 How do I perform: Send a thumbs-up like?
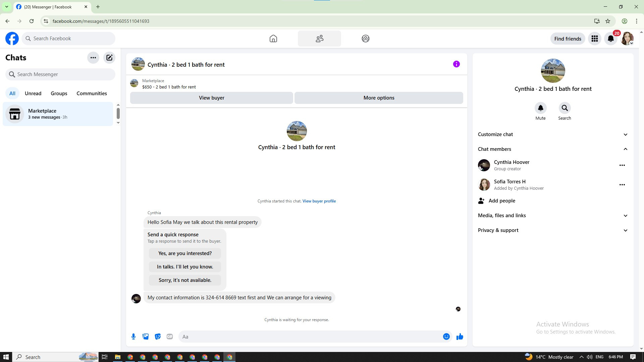(x=460, y=337)
